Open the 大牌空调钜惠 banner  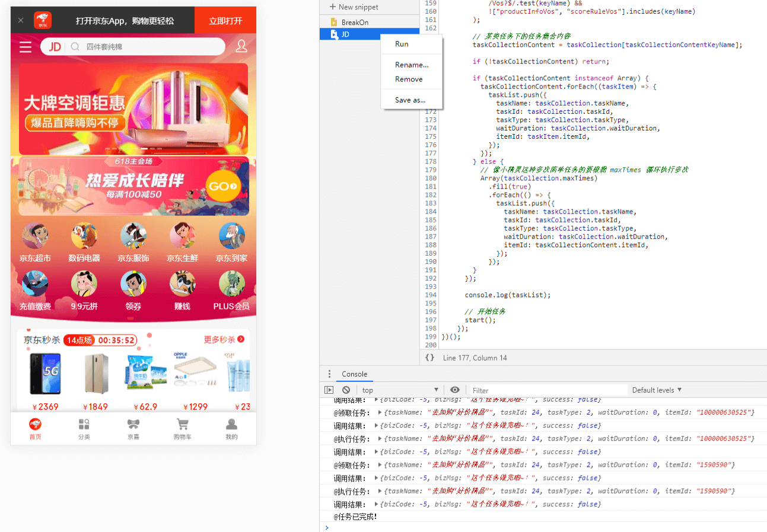click(x=133, y=109)
